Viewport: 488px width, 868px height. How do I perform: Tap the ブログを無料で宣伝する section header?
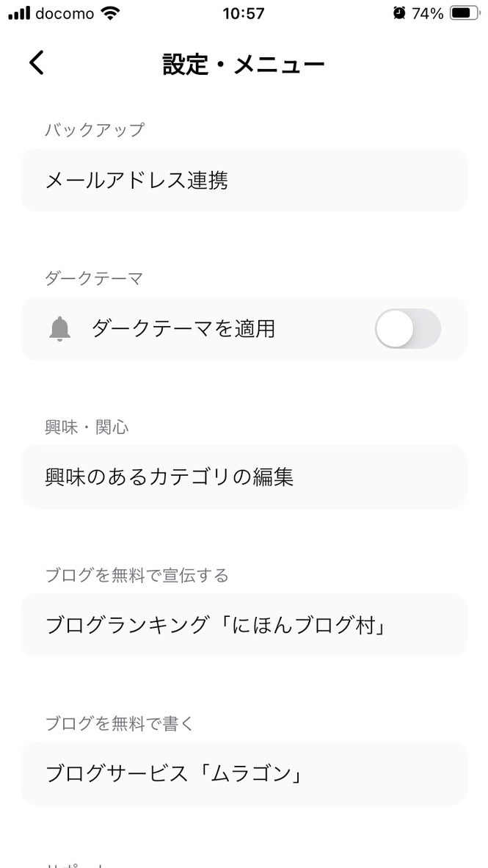[x=136, y=575]
